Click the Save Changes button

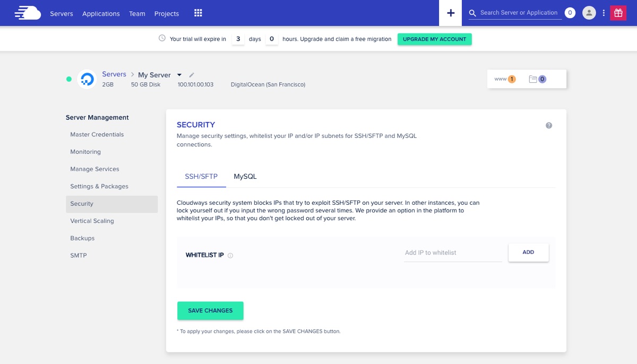pyautogui.click(x=210, y=311)
